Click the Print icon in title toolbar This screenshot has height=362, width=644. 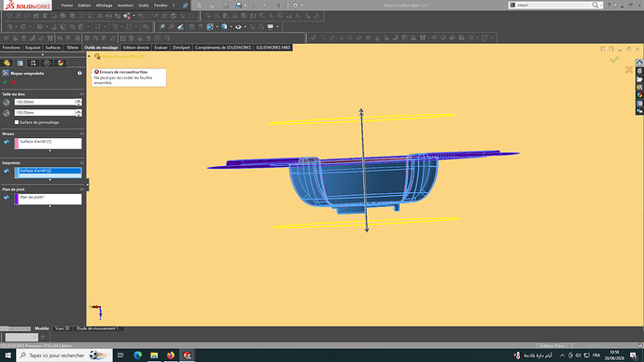click(x=239, y=6)
